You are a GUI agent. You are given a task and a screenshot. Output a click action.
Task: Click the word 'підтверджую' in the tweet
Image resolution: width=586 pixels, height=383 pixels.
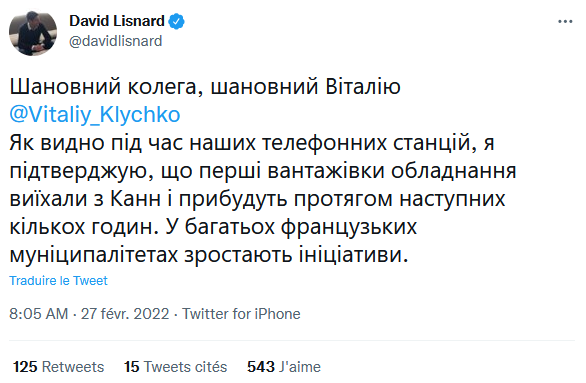pyautogui.click(x=81, y=171)
